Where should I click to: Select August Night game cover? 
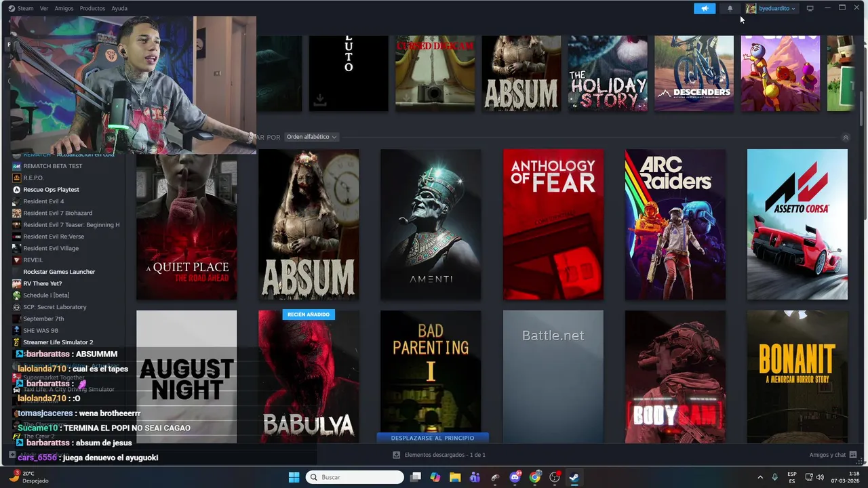[x=186, y=377]
